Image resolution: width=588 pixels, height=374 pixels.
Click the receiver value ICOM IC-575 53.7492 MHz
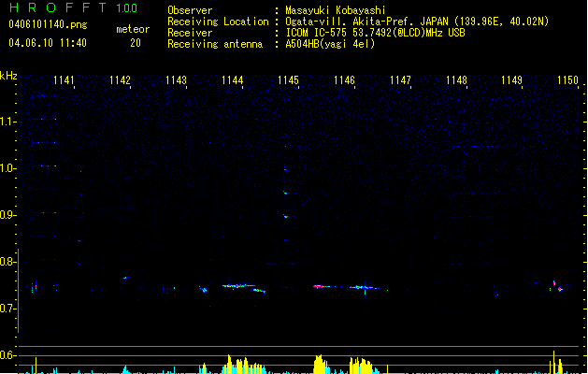(x=375, y=33)
